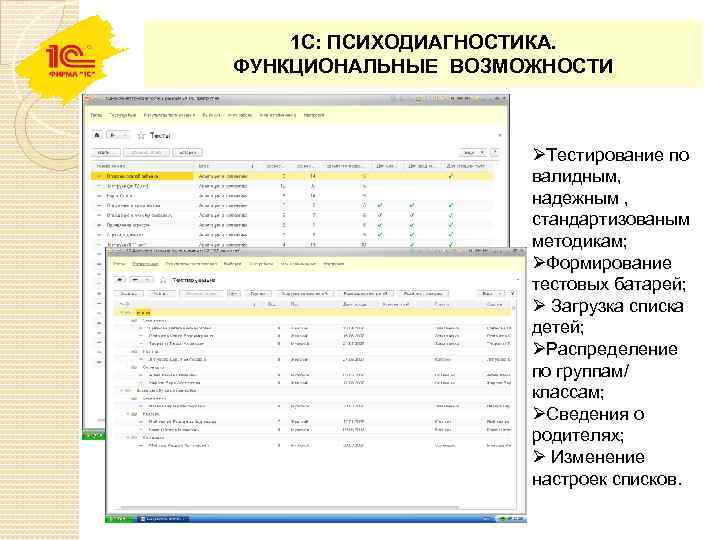Click the help question-mark button in the Тесты toolbar
This screenshot has height=540, width=720.
pos(495,152)
